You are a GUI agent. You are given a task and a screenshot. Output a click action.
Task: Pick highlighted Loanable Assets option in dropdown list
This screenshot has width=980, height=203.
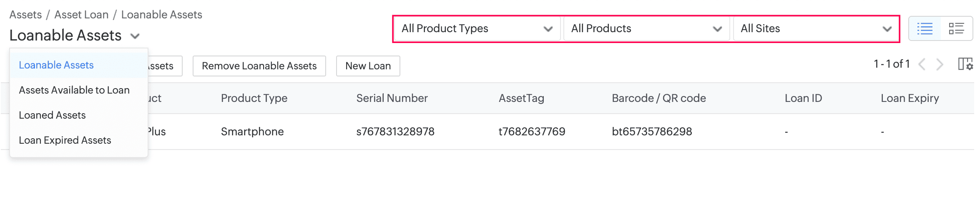pyautogui.click(x=56, y=65)
